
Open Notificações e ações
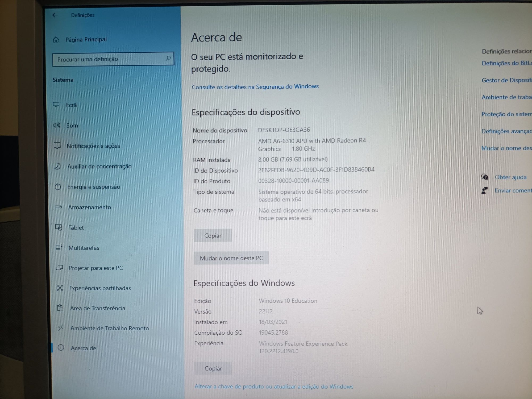(x=93, y=146)
